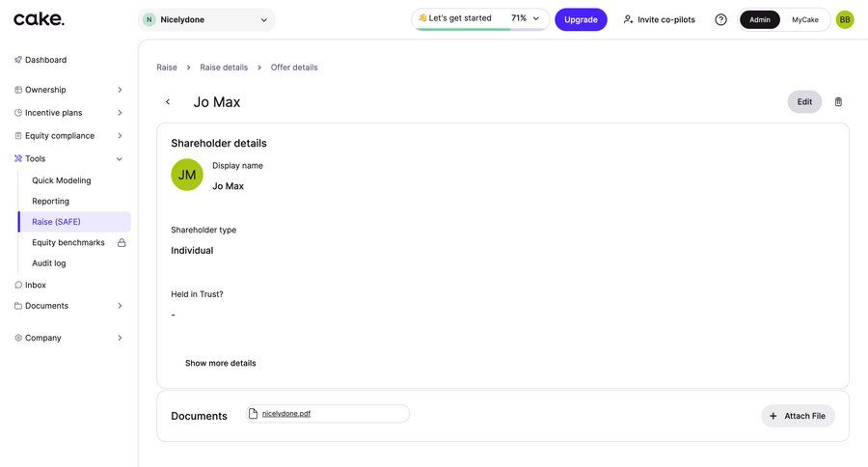The width and height of the screenshot is (868, 467).
Task: Click the Upgrade button
Action: [x=581, y=19]
